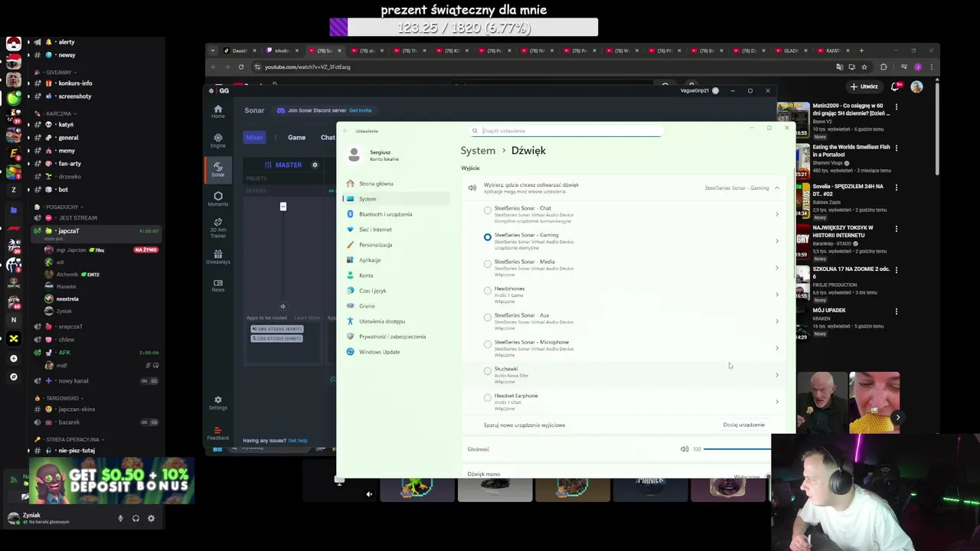Viewport: 980px width, 551px height.
Task: Open the options menu for Sovelia video
Action: (x=897, y=187)
